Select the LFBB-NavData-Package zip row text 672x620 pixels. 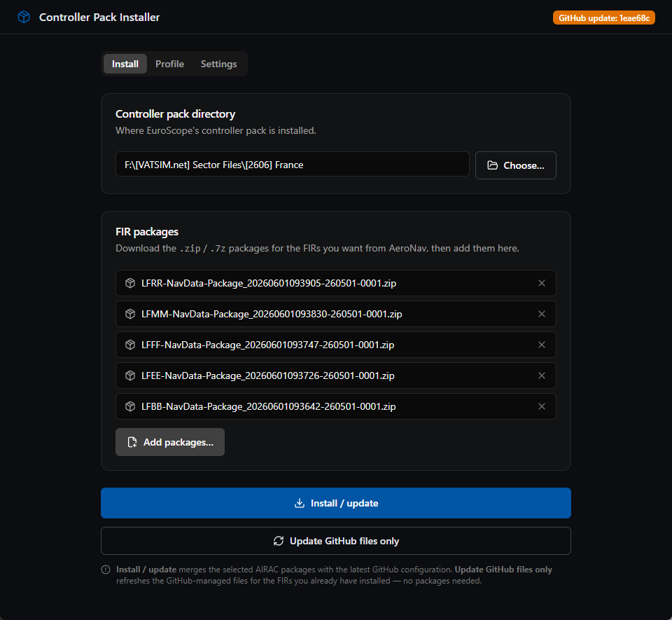point(269,407)
